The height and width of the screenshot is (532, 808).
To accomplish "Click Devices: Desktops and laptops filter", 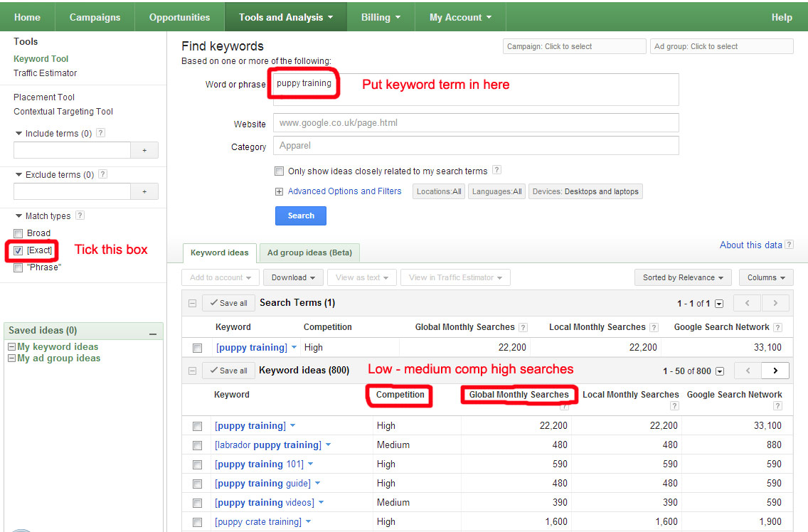I will click(585, 191).
